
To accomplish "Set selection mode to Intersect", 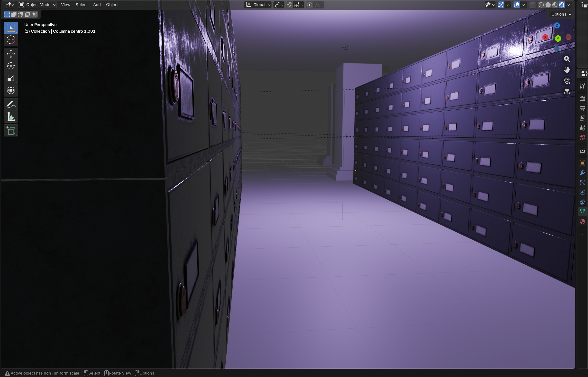I will click(x=35, y=14).
